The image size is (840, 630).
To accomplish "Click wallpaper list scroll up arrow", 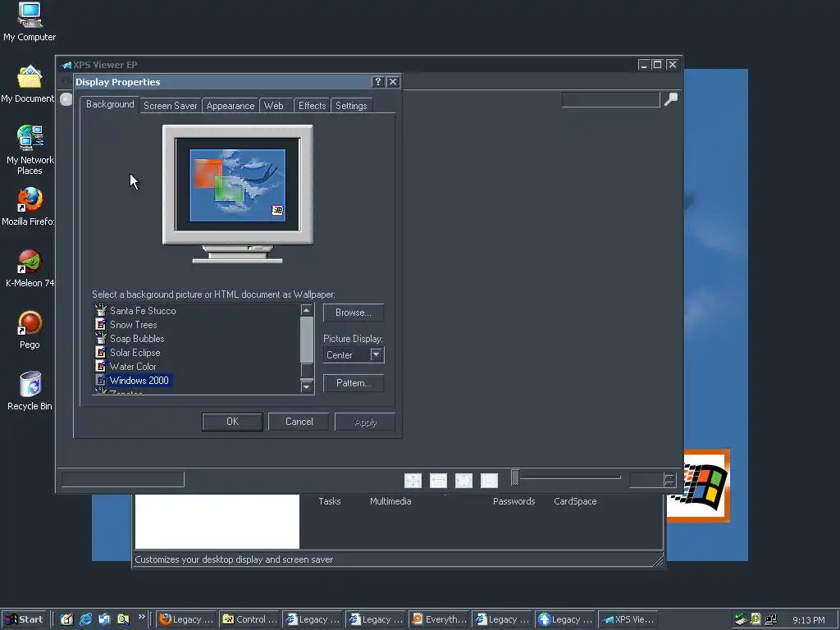I will coord(307,310).
